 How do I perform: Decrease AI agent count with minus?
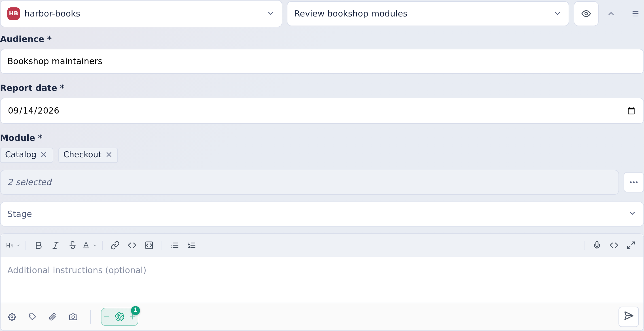click(x=107, y=317)
